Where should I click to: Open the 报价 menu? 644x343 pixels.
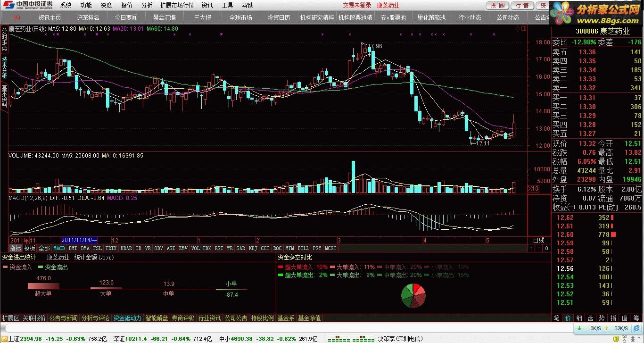click(127, 6)
